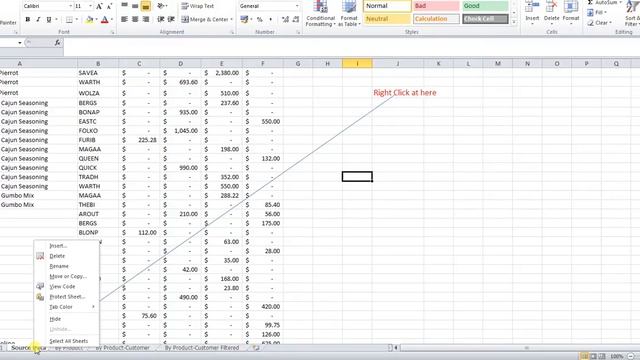
Task: Click Decrease Indent icon
Action: [161, 19]
